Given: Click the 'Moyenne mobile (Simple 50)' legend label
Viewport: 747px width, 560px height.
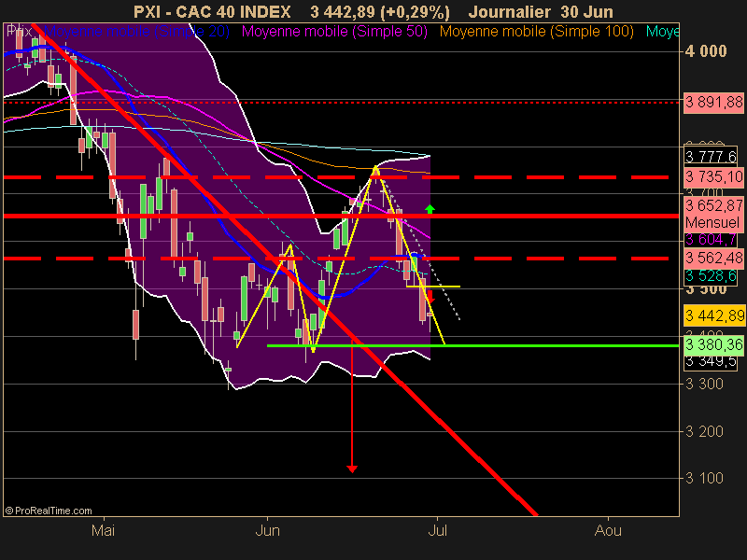Looking at the screenshot, I should coord(334,32).
